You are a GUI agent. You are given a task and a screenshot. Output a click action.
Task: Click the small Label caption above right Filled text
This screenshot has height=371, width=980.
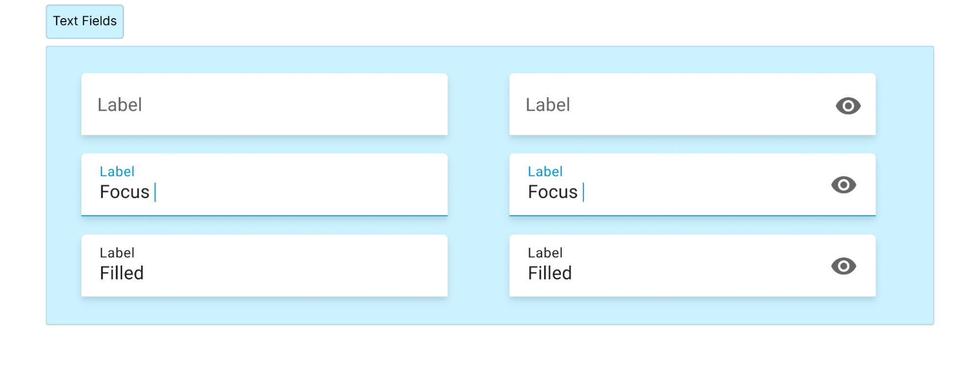pos(545,253)
